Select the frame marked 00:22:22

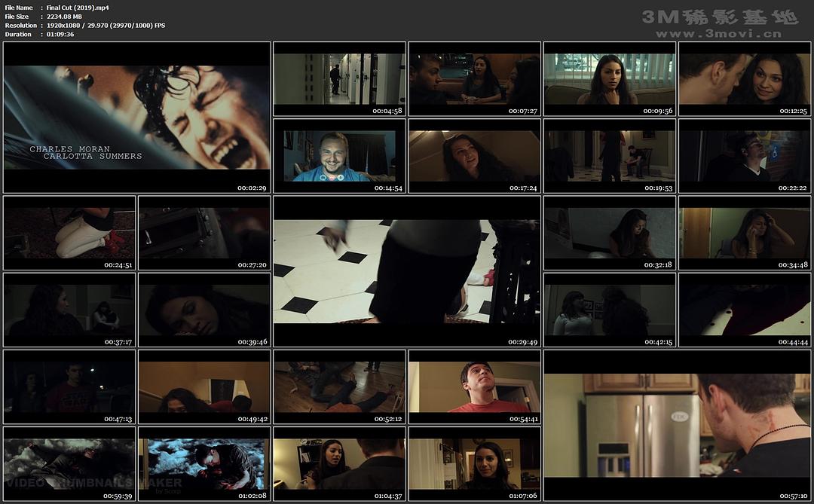[745, 156]
